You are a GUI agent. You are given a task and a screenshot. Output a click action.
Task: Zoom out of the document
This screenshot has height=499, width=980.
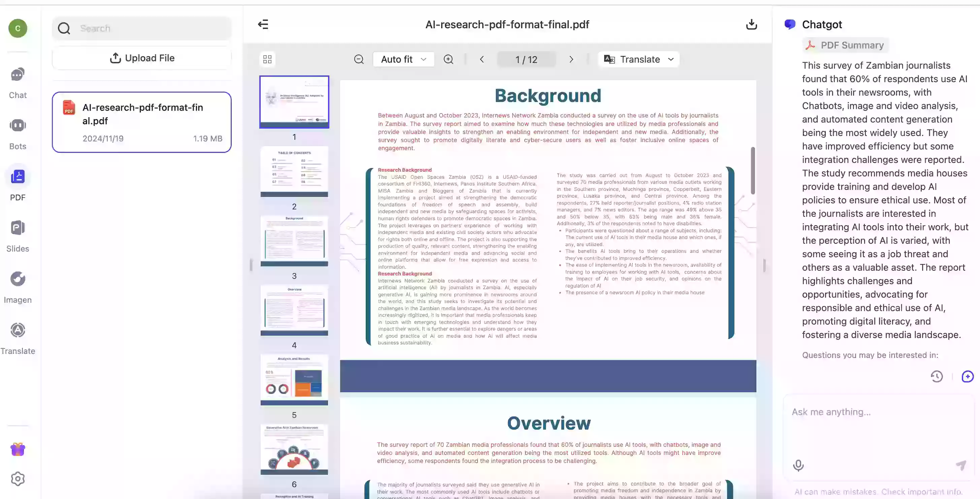pos(359,59)
